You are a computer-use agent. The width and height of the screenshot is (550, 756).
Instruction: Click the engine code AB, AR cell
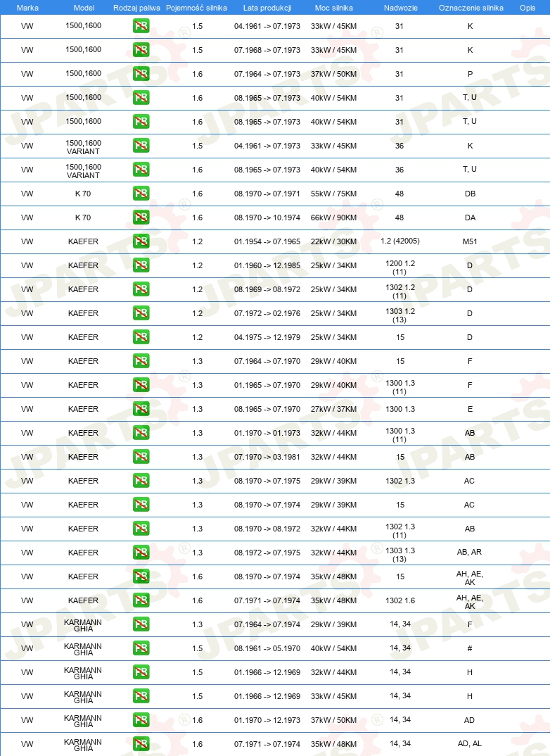tap(469, 552)
